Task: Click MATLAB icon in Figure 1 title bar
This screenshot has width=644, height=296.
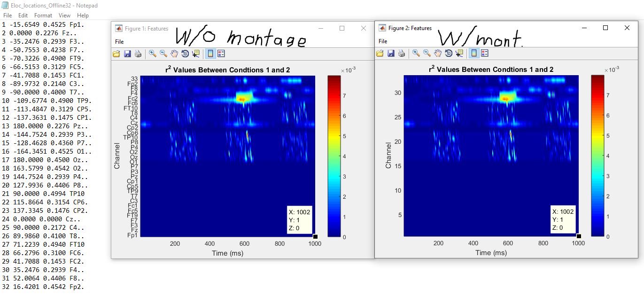Action: click(x=119, y=29)
